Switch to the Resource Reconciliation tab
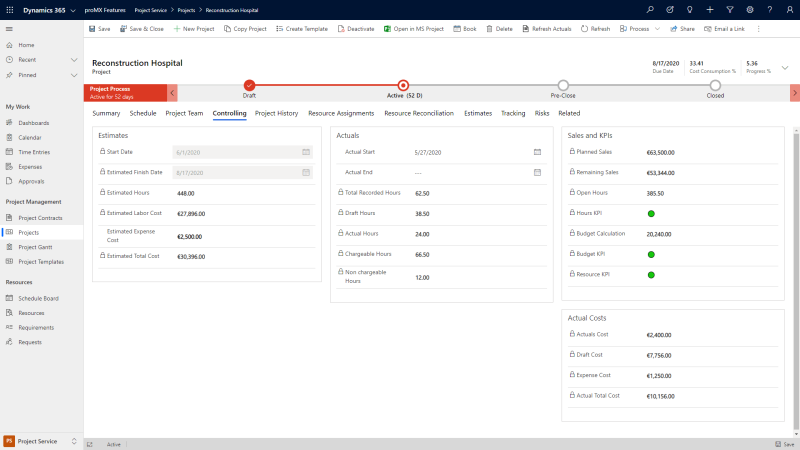This screenshot has height=450, width=800. pyautogui.click(x=419, y=113)
